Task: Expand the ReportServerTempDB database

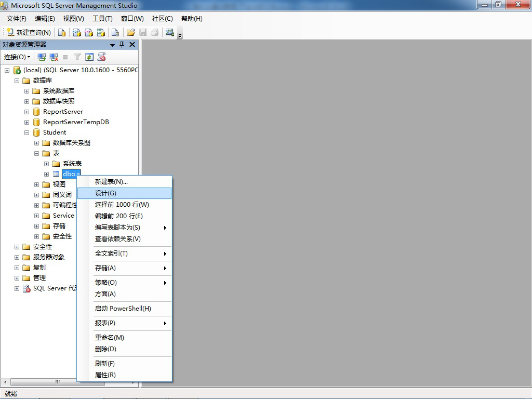Action: 26,122
